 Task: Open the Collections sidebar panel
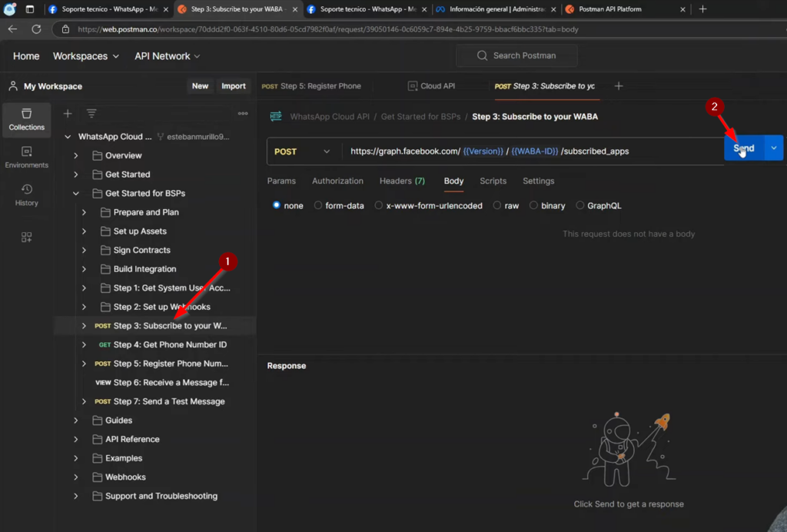pos(27,119)
